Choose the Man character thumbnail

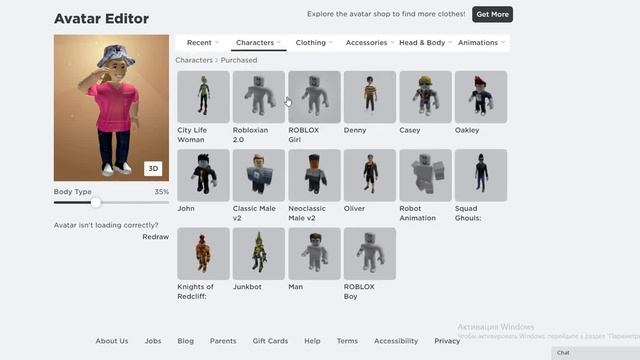click(x=314, y=253)
